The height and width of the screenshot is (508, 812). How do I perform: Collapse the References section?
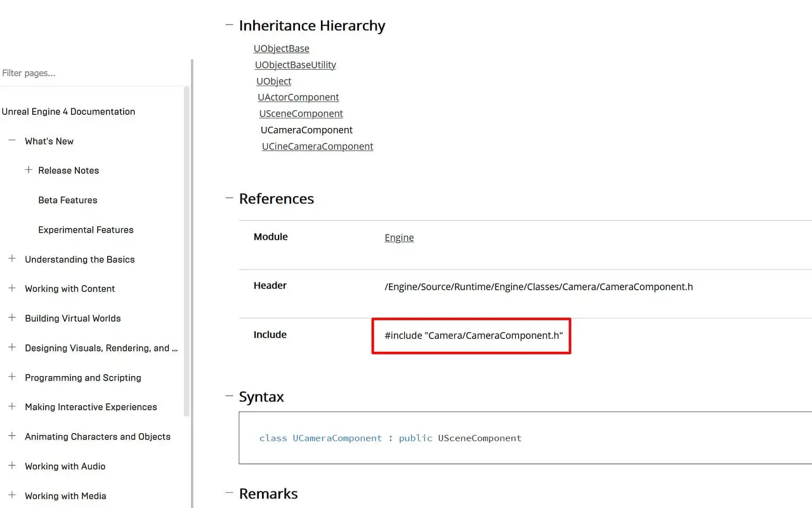[x=229, y=198]
